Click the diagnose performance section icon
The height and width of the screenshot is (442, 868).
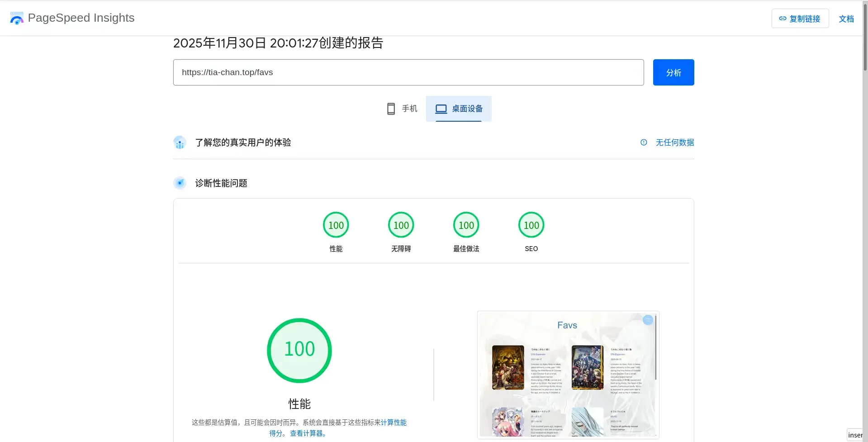180,183
